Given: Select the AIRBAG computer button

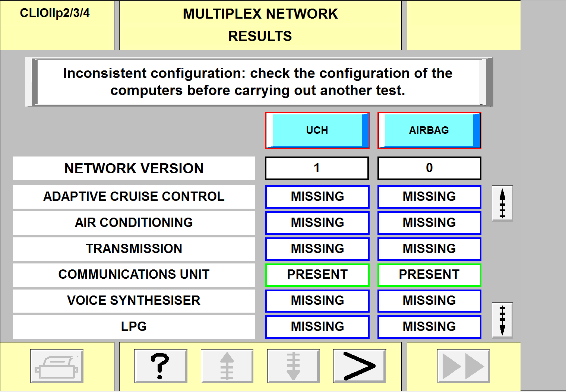Looking at the screenshot, I should (x=429, y=130).
